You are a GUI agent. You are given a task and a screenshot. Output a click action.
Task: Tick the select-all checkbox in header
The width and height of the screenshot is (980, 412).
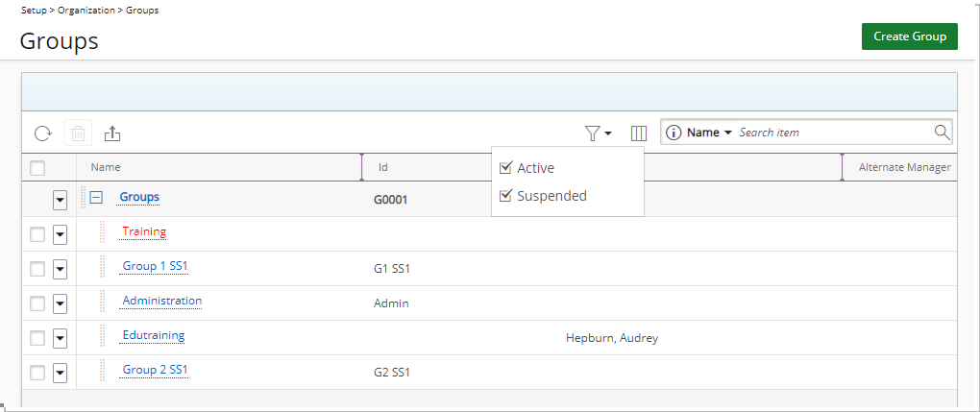click(x=37, y=168)
